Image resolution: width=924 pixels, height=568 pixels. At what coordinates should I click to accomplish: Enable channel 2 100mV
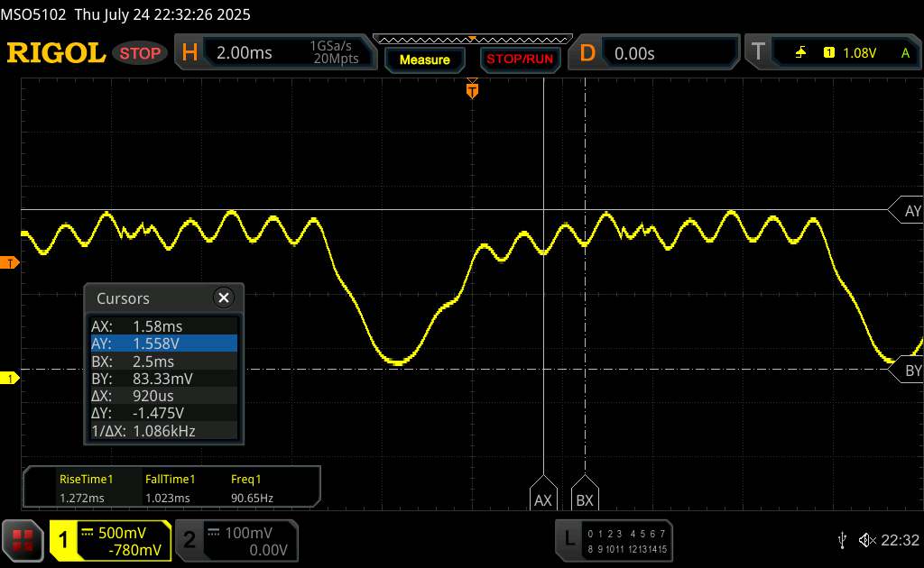click(x=233, y=540)
